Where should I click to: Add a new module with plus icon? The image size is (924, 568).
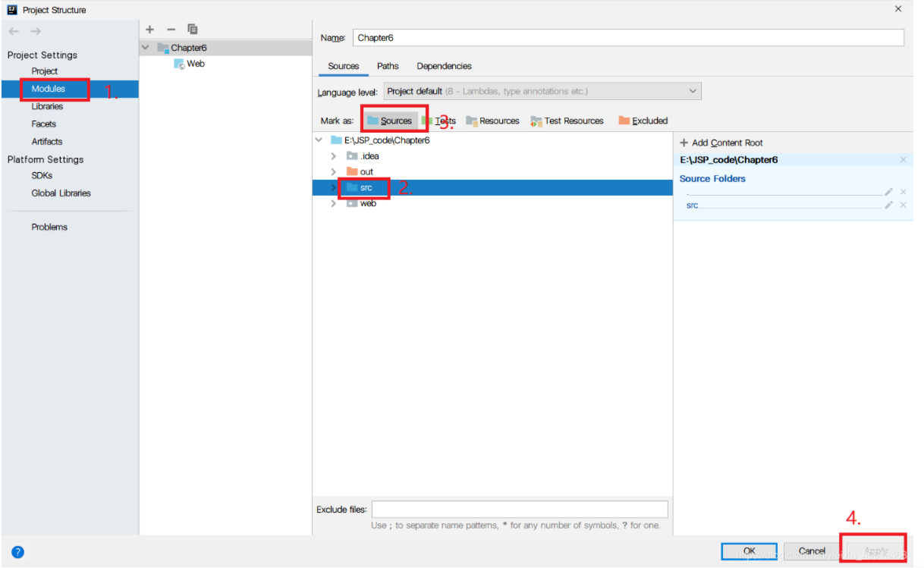coord(150,30)
